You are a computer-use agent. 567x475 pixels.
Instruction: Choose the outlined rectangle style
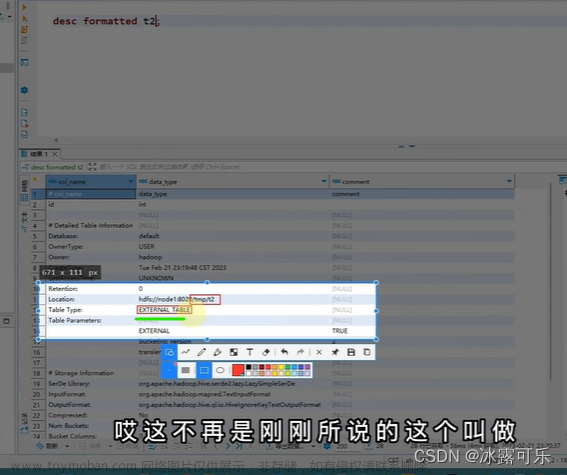(204, 370)
